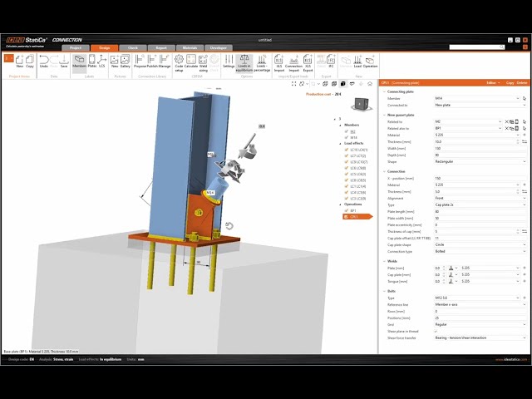The height and width of the screenshot is (399, 532).
Task: Click the Copy project item icon
Action: (30, 62)
